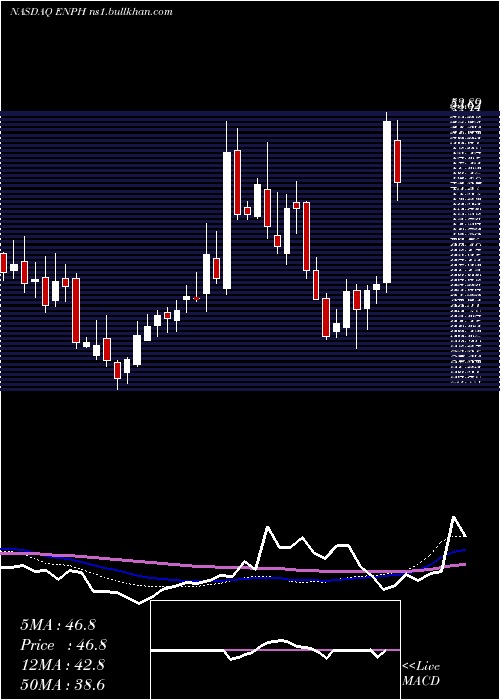Click the '12MA : 42.8' value

[62, 665]
